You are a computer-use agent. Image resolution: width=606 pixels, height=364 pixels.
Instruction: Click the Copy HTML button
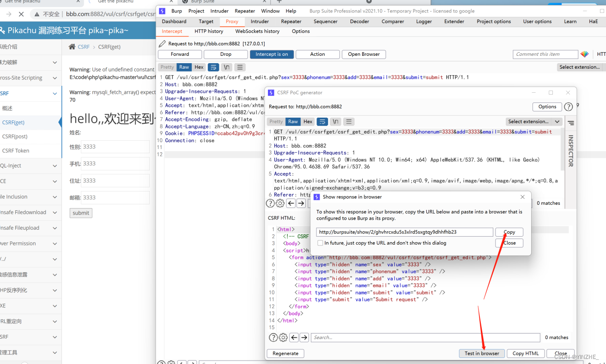(526, 353)
